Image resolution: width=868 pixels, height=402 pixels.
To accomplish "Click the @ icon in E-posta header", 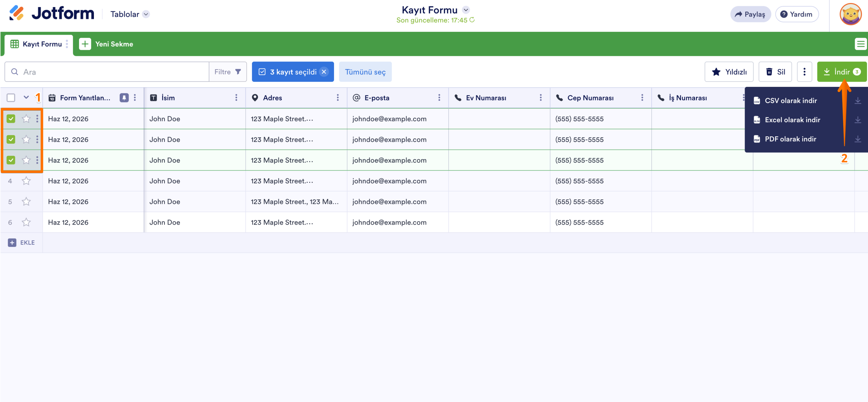I will (x=356, y=98).
